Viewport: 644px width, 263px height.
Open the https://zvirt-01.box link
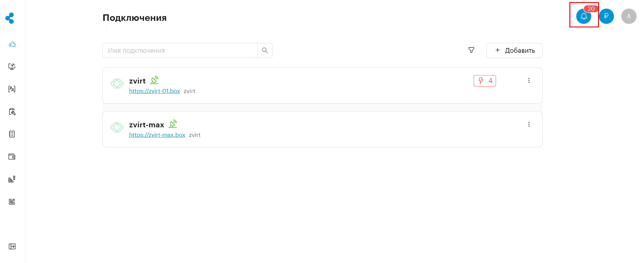(155, 91)
